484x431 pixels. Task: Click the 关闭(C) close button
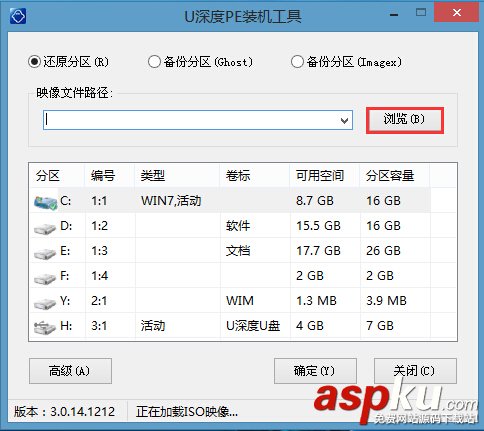click(x=415, y=371)
